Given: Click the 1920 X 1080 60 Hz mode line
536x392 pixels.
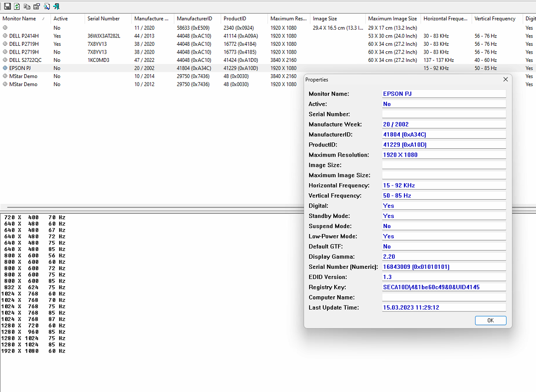Looking at the screenshot, I should (x=33, y=351).
